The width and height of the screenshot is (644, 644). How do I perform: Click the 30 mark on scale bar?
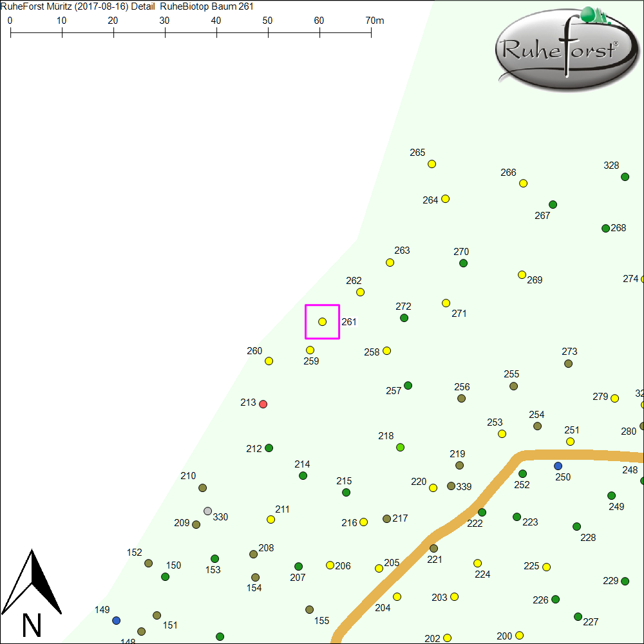(165, 31)
